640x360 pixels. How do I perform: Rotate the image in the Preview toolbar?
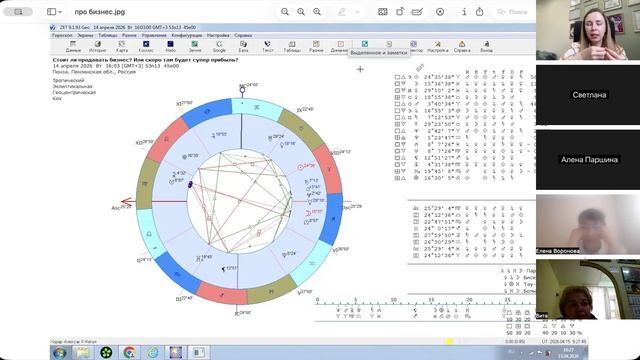[x=400, y=12]
